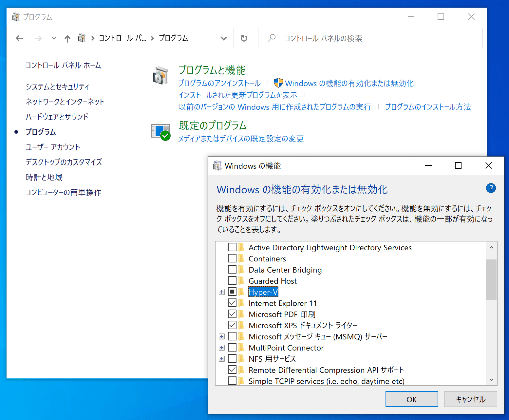The image size is (509, 420).
Task: Click the features list scroll down arrow
Action: (491, 379)
